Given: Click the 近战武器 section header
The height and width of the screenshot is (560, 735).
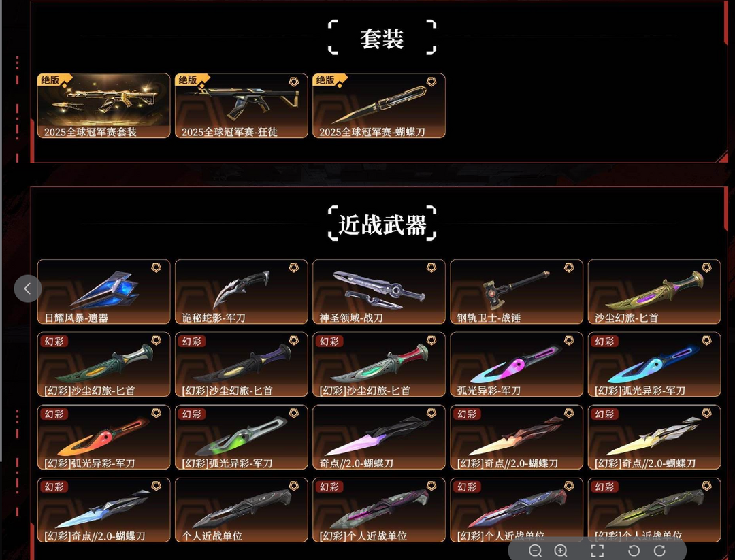Looking at the screenshot, I should (382, 225).
